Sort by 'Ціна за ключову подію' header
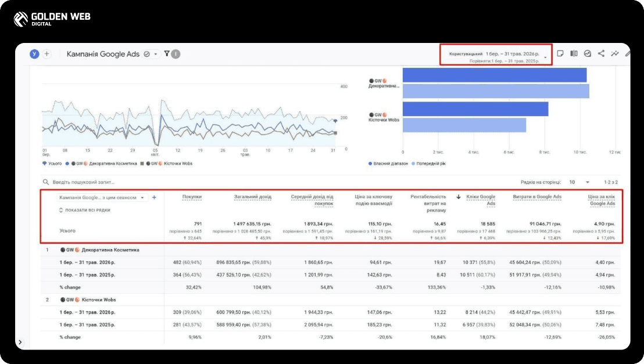This screenshot has height=364, width=644. [x=373, y=200]
